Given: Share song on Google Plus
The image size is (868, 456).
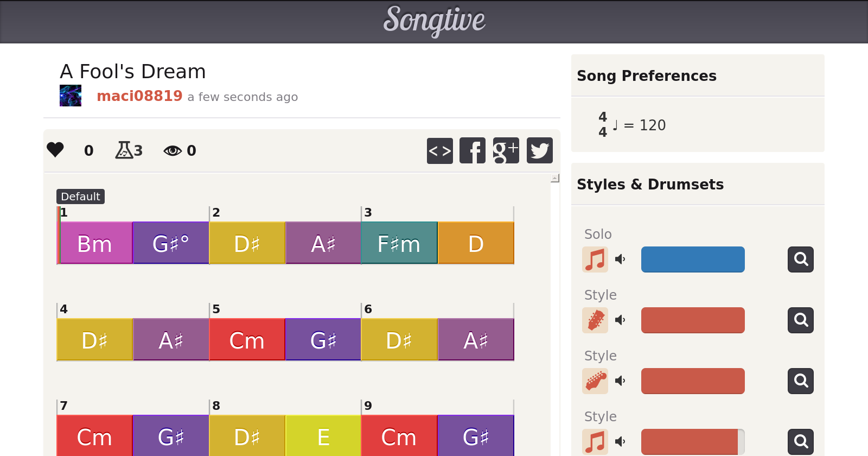Looking at the screenshot, I should [506, 150].
